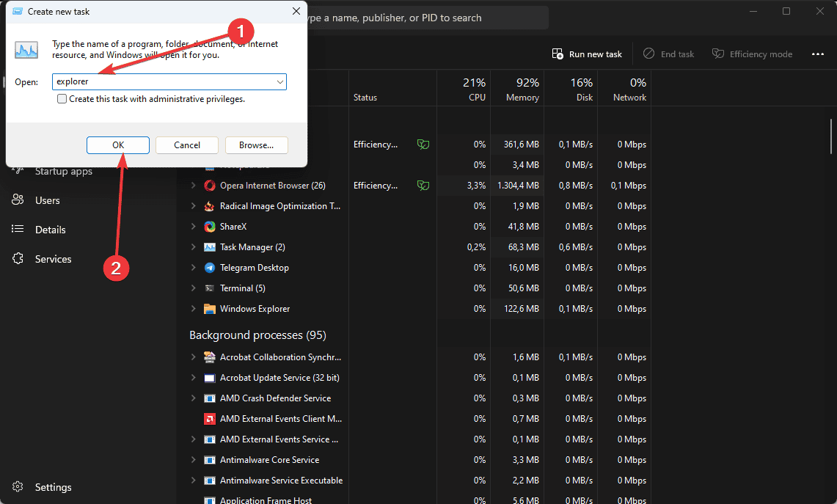Click the Settings gear icon
Image resolution: width=837 pixels, height=504 pixels.
18,486
